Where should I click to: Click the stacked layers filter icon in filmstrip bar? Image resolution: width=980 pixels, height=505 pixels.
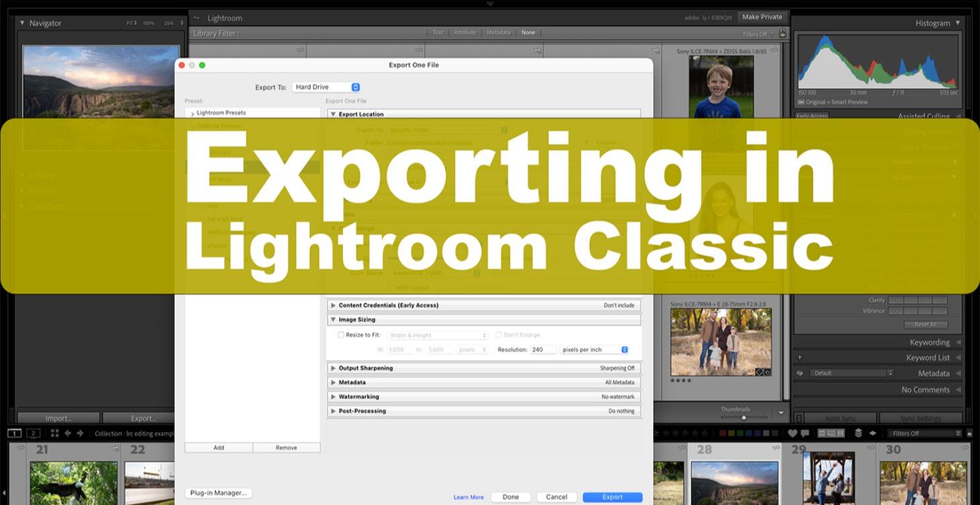coord(858,433)
